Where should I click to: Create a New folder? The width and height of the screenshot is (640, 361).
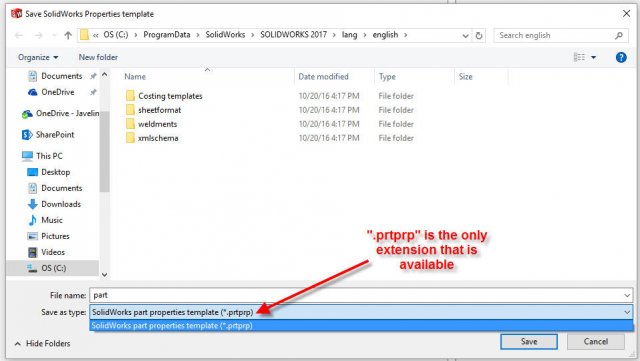(x=98, y=57)
